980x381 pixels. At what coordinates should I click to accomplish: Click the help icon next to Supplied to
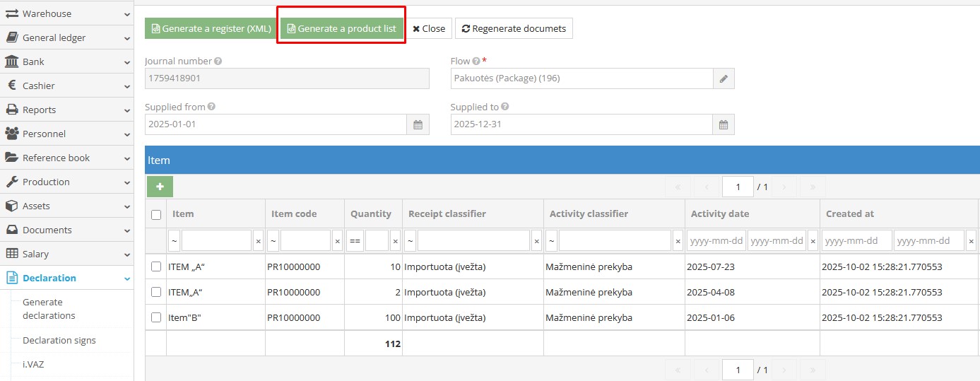(505, 107)
